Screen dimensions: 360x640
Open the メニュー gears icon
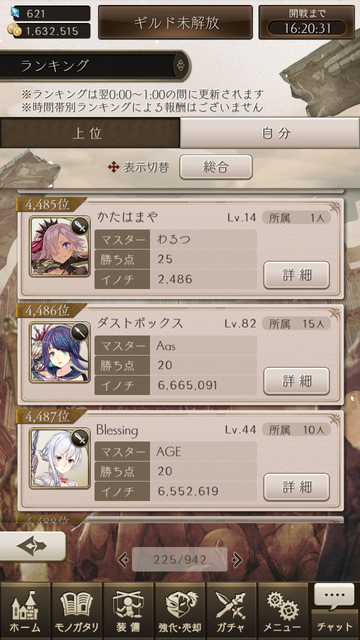click(283, 611)
